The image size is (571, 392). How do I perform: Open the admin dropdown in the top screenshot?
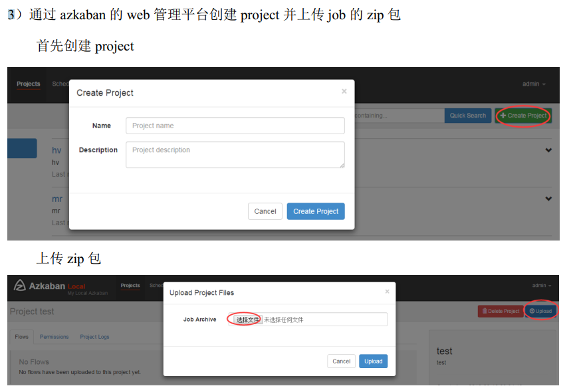534,84
